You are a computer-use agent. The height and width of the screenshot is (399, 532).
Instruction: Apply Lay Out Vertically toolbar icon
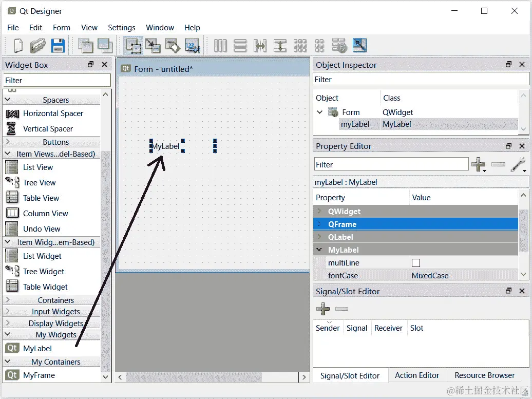(240, 46)
